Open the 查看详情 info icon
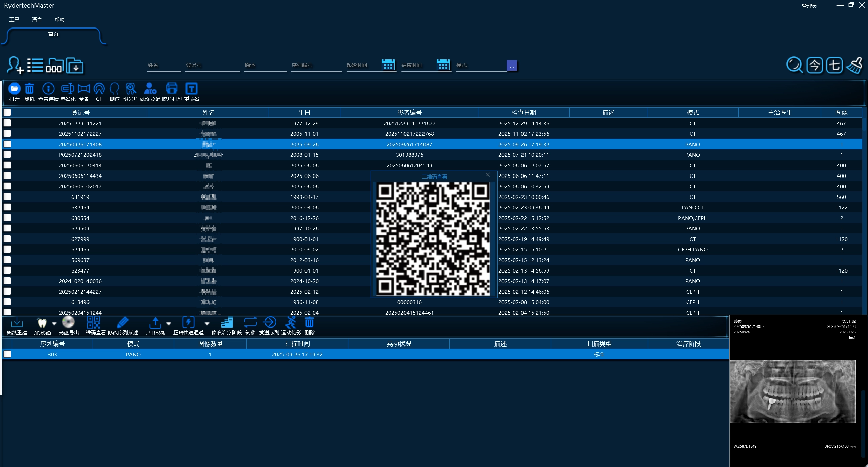868x467 pixels. [x=48, y=89]
